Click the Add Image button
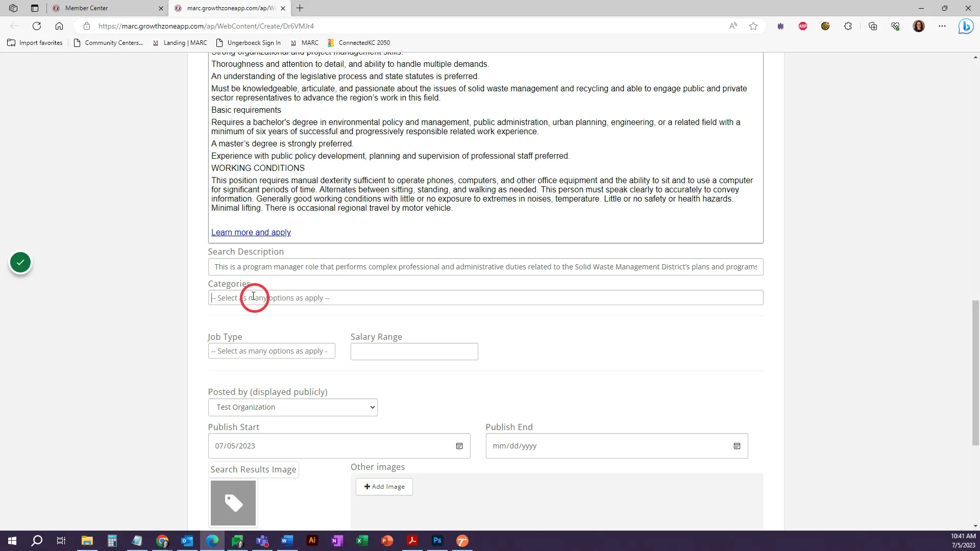The image size is (980, 551). coord(384,487)
